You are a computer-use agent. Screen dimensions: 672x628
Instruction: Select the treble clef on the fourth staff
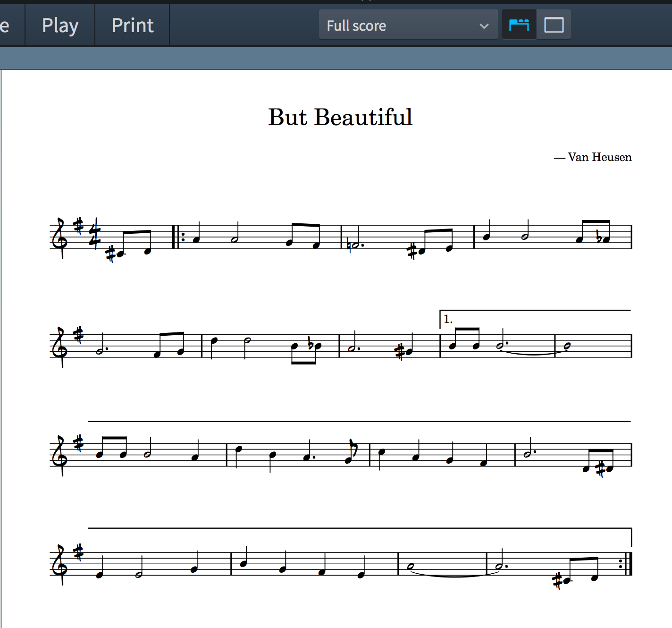(61, 564)
